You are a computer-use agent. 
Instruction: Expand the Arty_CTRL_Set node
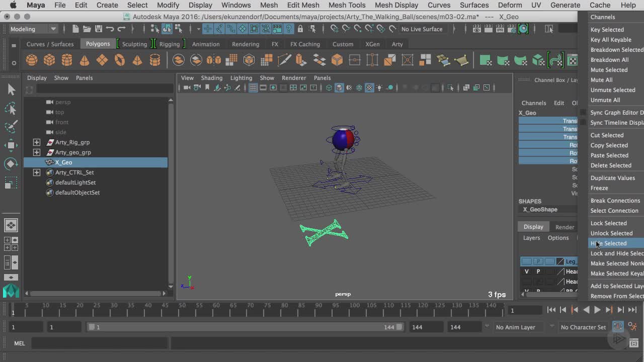(x=37, y=172)
